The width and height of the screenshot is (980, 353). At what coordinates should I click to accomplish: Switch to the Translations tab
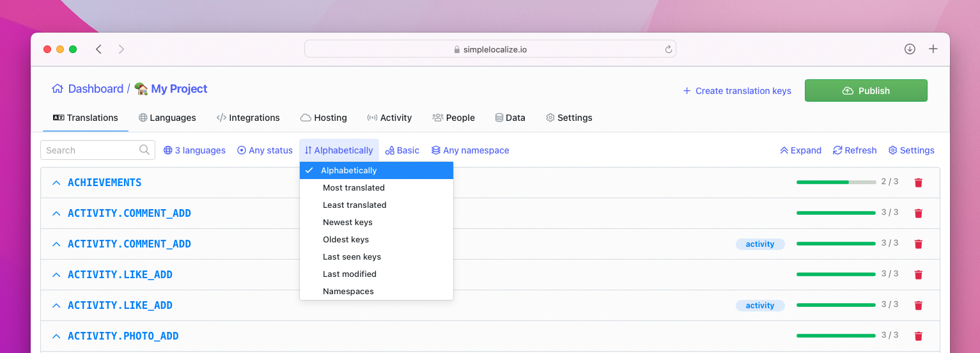pyautogui.click(x=85, y=118)
